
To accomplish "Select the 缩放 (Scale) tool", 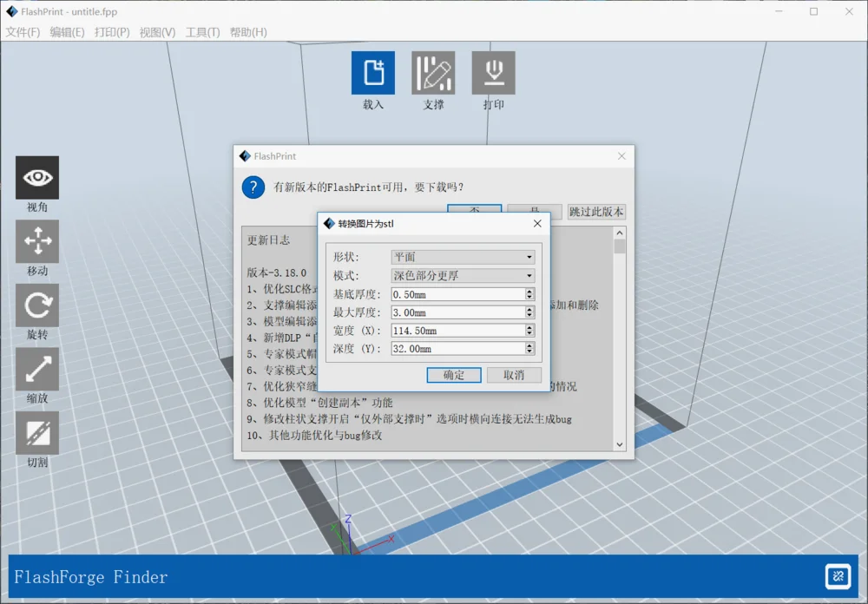I will [37, 370].
